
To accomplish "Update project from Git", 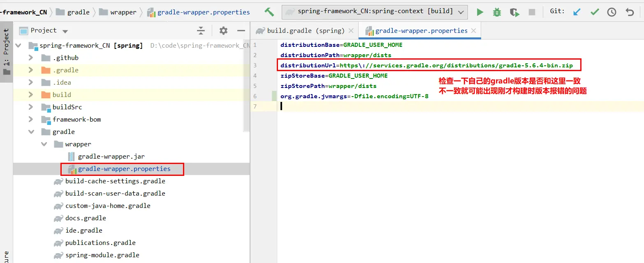I will coord(577,12).
